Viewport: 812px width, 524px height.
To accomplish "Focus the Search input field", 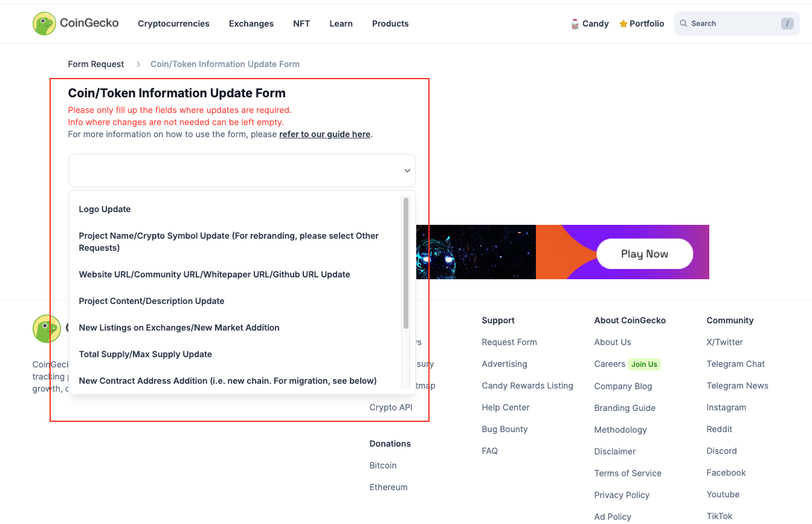I will coord(736,24).
